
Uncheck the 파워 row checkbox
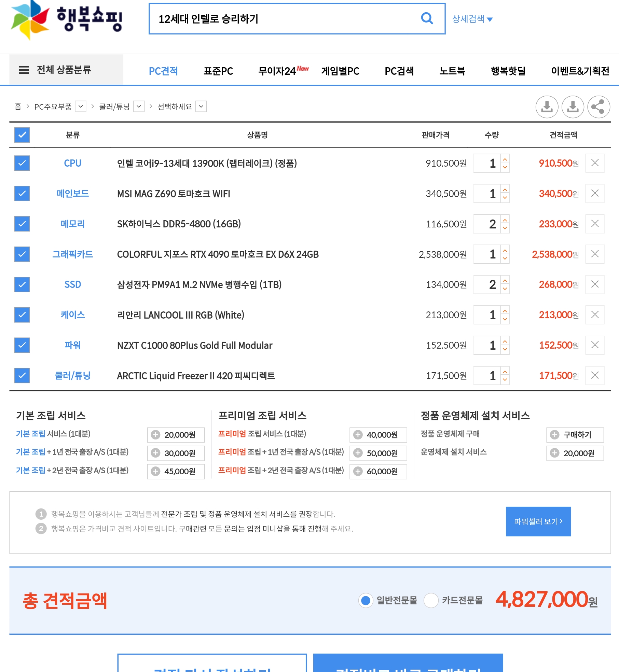(22, 345)
